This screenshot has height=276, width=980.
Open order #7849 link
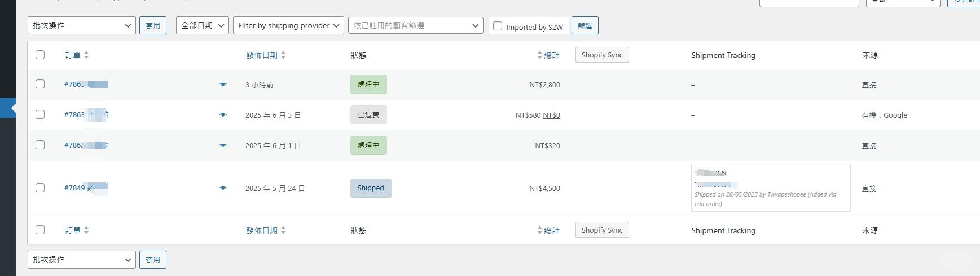(x=86, y=188)
